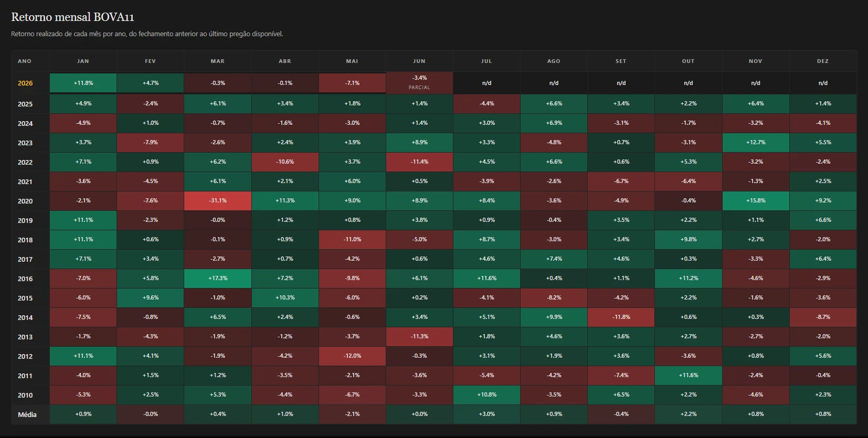Click the -11.4% cell for June 2022
868x438 pixels.
point(419,162)
